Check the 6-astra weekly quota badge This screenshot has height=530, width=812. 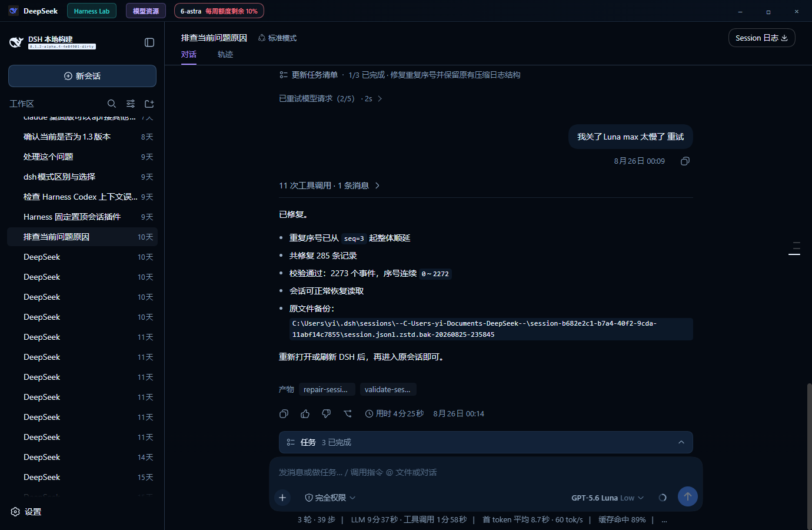(219, 11)
